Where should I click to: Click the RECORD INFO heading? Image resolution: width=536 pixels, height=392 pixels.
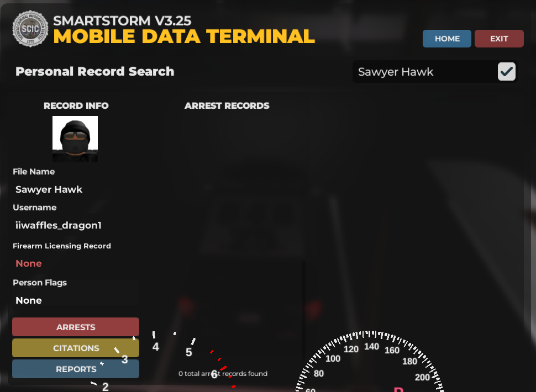(x=76, y=105)
